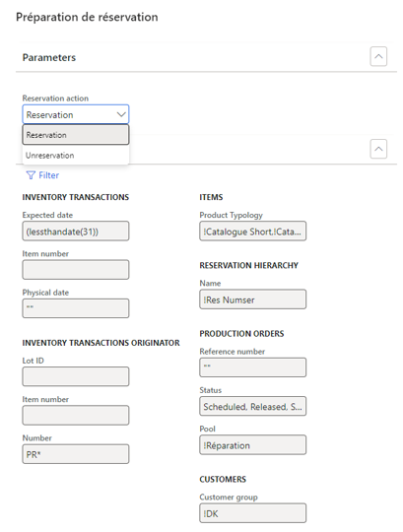Click the INVENTORY TRANSACTIONS heading
This screenshot has height=532, width=403.
76,197
